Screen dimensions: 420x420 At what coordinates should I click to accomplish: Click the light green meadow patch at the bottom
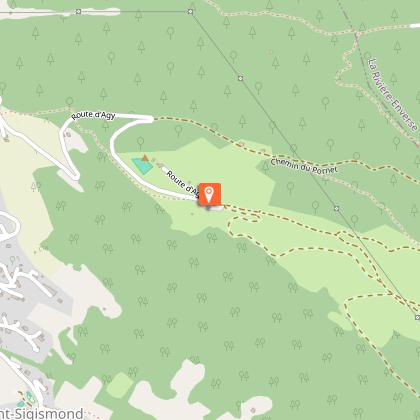pos(120,385)
